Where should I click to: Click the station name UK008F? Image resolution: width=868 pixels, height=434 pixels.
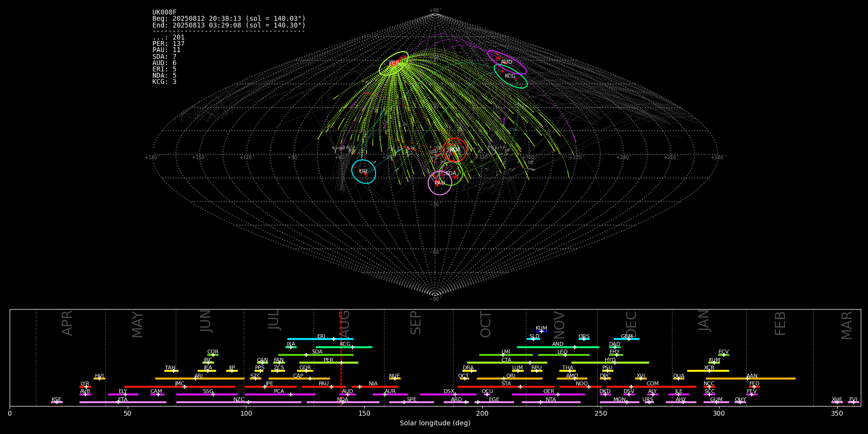[x=164, y=13]
